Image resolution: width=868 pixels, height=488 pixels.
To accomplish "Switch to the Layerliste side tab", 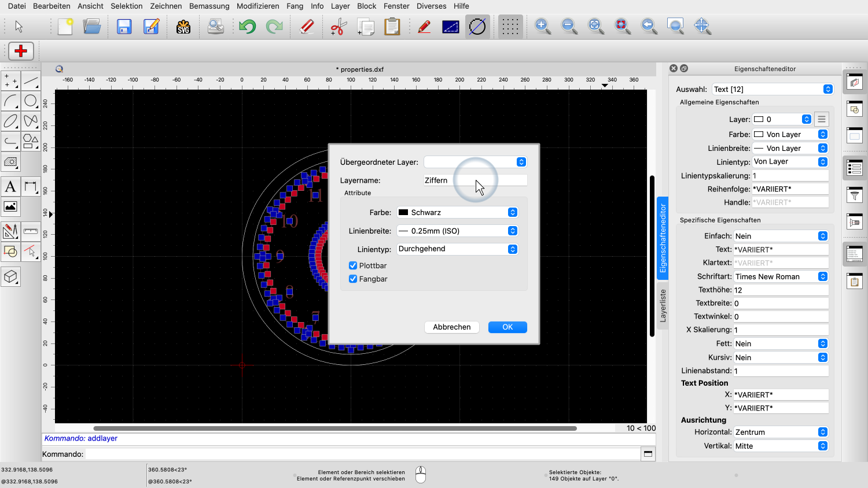I will [x=663, y=305].
